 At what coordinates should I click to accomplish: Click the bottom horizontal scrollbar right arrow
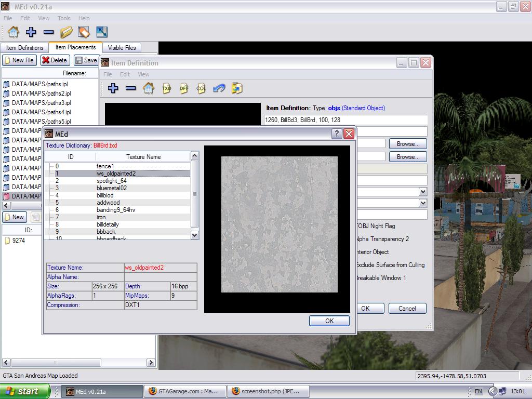coord(151,362)
